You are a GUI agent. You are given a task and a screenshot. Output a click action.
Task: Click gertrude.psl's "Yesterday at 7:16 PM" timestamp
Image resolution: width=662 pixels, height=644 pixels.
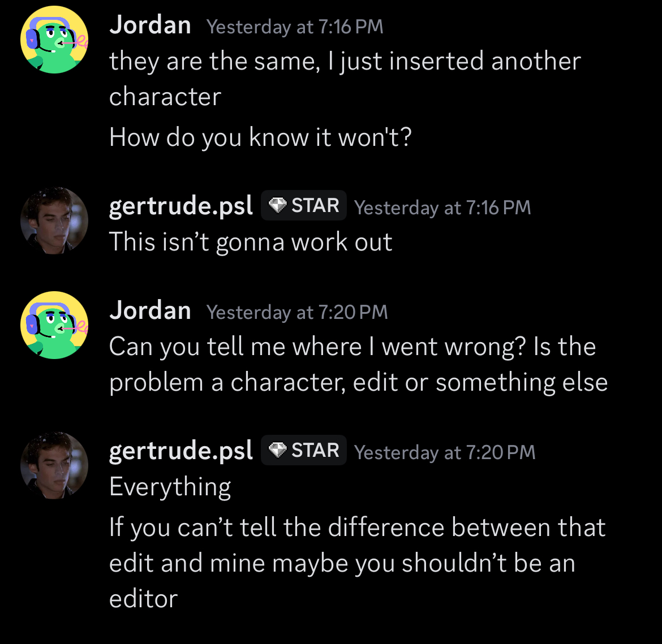(x=442, y=208)
